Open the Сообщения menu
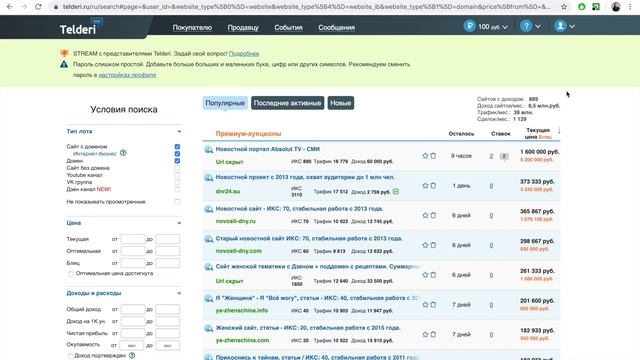Viewport: 640px width, 360px height. [336, 27]
